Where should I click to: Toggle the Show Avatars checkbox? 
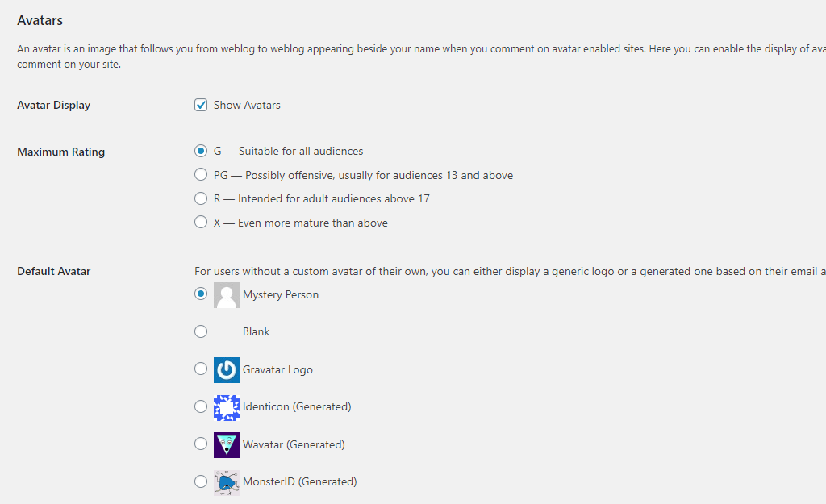pos(201,105)
